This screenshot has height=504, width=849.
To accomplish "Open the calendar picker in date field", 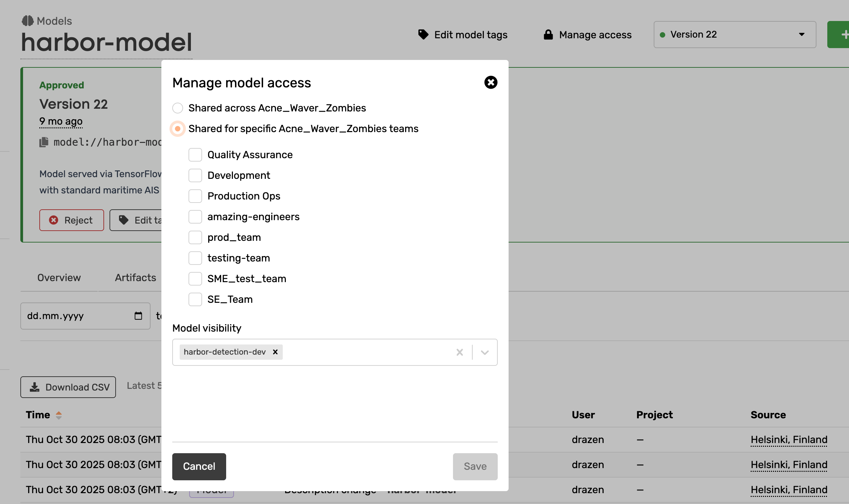I will pyautogui.click(x=138, y=316).
